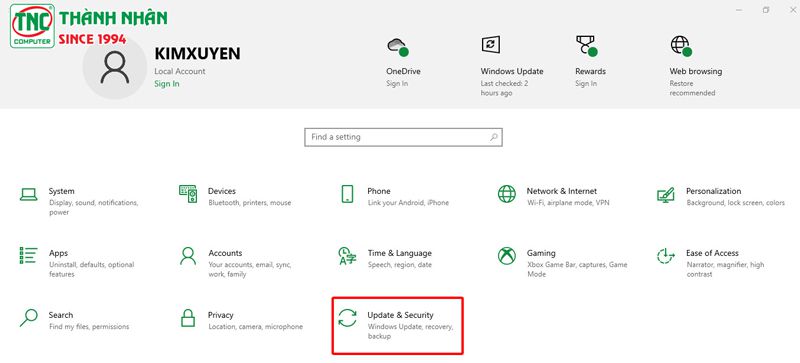
Task: Click the Update & Security arrows icon
Action: [x=347, y=318]
